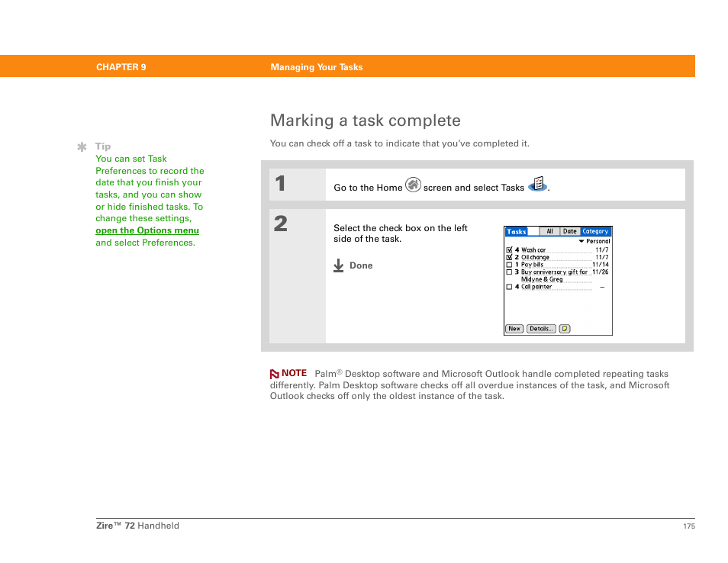Image resolution: width=728 pixels, height=563 pixels.
Task: Uncheck the Oil change task checkbox
Action: pyautogui.click(x=509, y=257)
